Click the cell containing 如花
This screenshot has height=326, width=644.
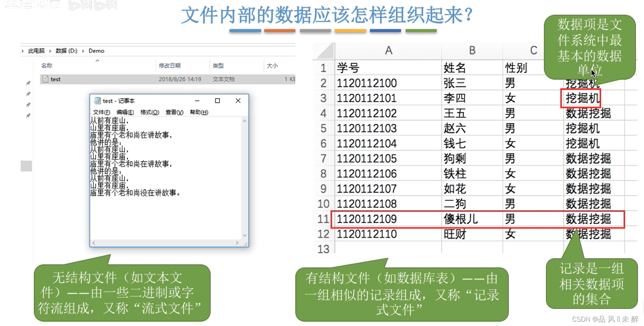click(x=472, y=189)
